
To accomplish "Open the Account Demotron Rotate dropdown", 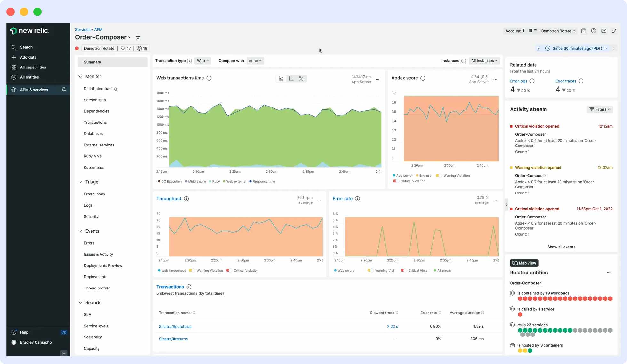I will coord(540,31).
